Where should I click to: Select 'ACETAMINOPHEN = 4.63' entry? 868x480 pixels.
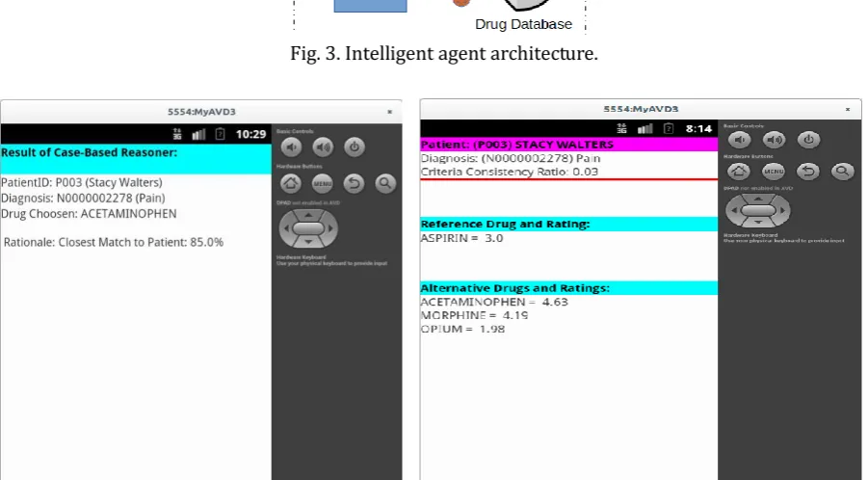coord(494,302)
